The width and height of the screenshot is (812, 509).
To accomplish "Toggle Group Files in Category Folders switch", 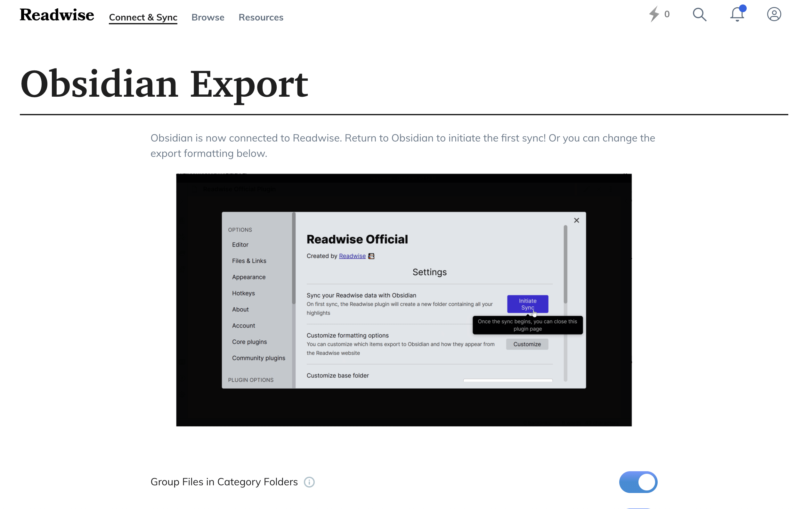I will point(638,482).
